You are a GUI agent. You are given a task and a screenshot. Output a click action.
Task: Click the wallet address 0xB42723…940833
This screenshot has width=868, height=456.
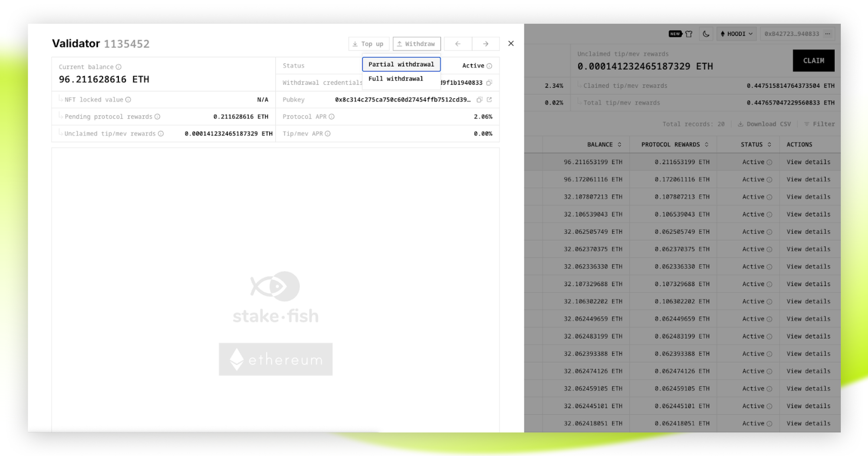(x=792, y=34)
